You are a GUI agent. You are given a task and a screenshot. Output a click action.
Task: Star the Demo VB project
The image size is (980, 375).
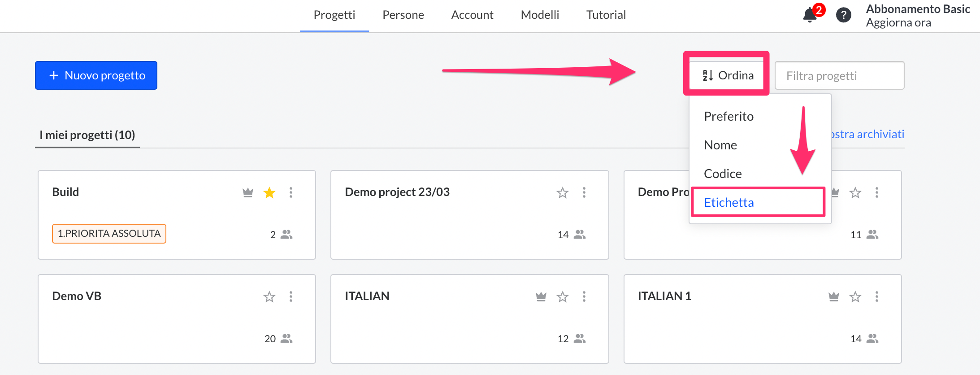pos(269,297)
